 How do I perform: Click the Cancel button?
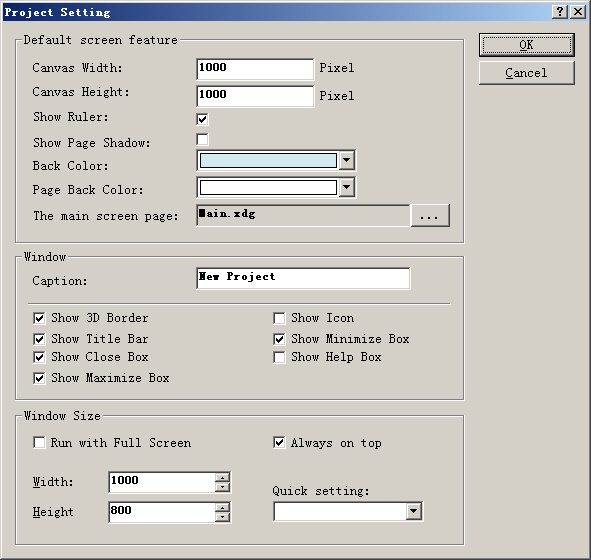click(527, 73)
